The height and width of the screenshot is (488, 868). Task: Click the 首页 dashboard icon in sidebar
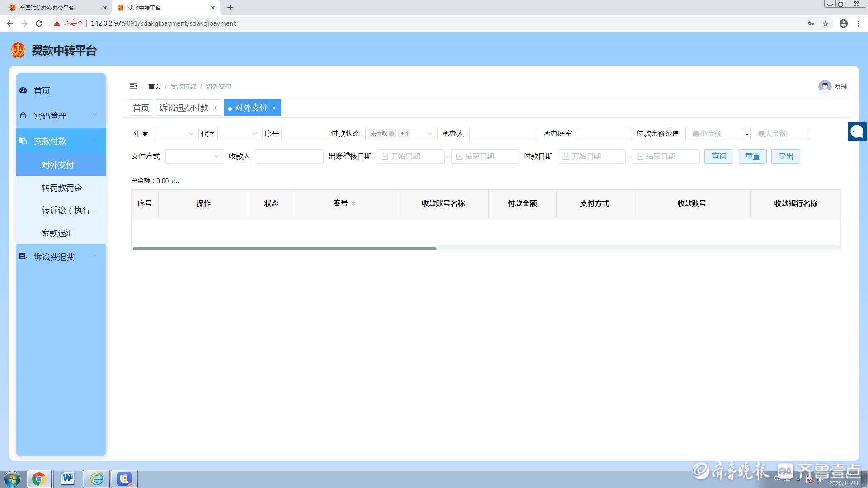[x=23, y=90]
